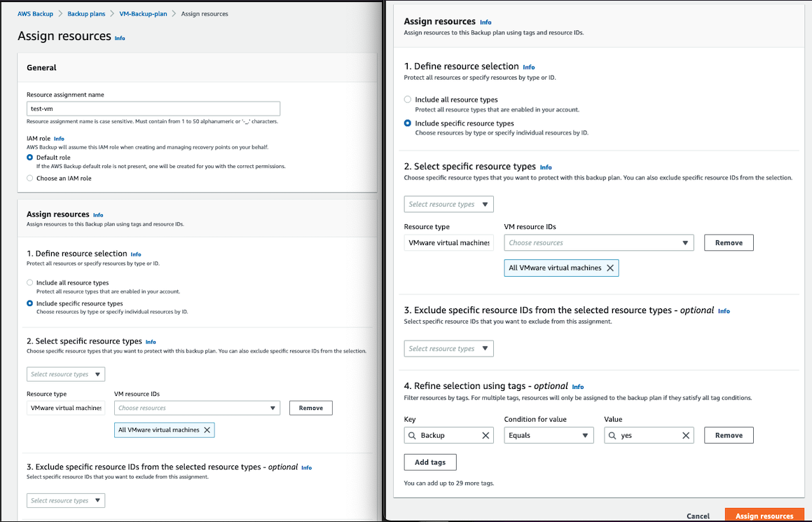Remove the All VMware virtual machines tag chip
This screenshot has height=522, width=812.
point(610,268)
